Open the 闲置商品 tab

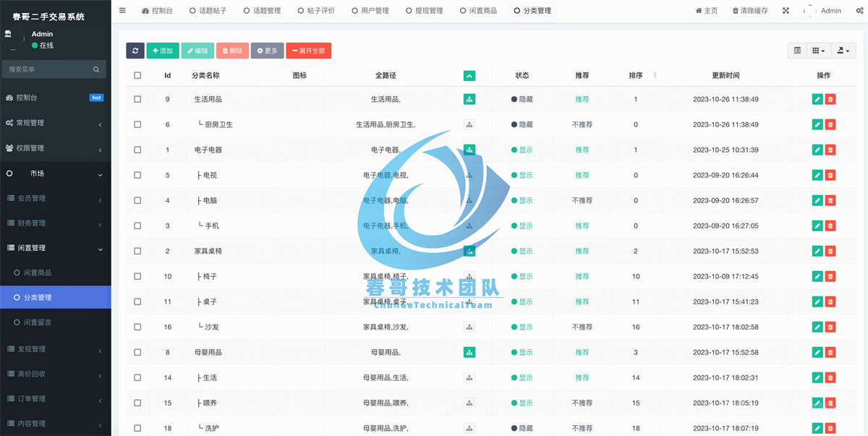(x=478, y=11)
